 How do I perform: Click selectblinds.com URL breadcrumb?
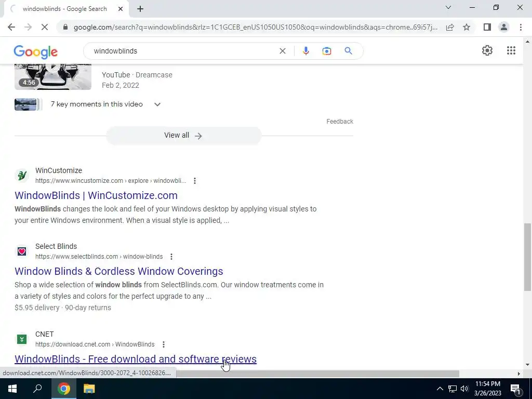tap(99, 257)
